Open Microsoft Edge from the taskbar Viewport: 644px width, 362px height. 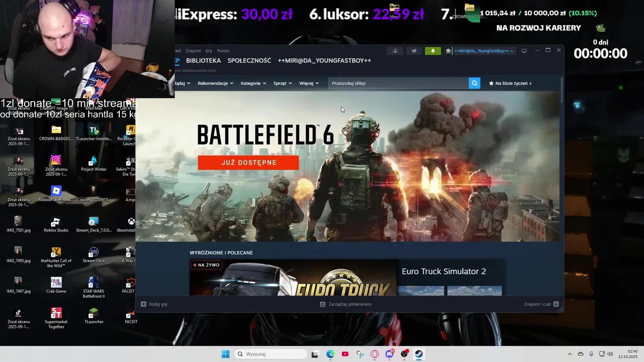pyautogui.click(x=330, y=354)
